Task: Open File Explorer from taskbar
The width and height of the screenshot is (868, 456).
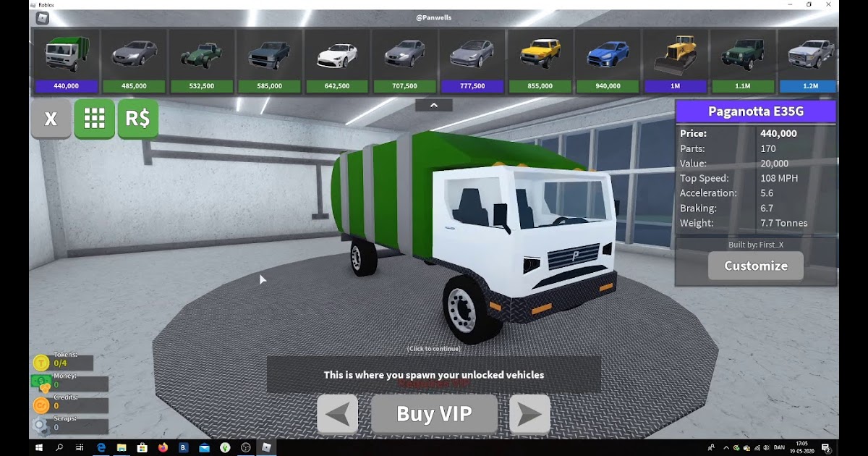Action: (x=122, y=448)
